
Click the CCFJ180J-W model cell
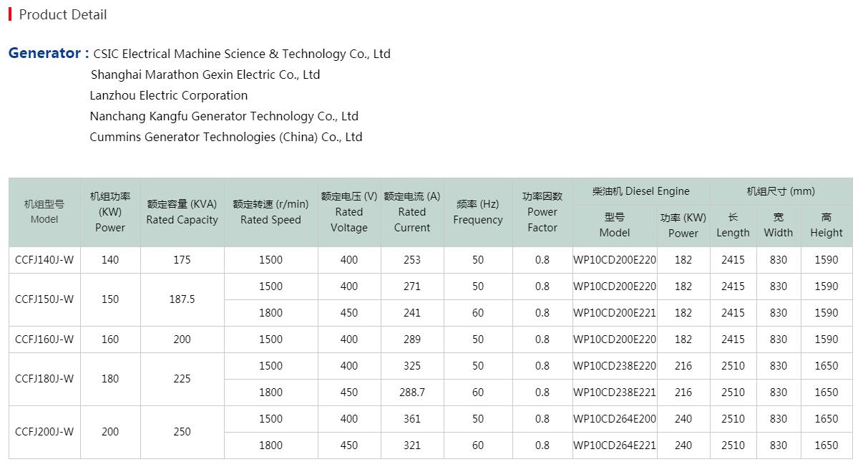pos(44,379)
